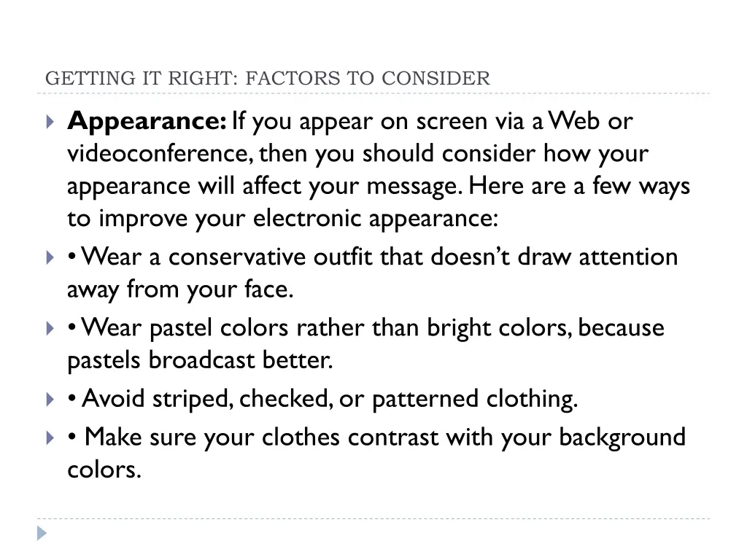Select the bold word "Appearance:"
The height and width of the screenshot is (560, 747).
(x=147, y=121)
